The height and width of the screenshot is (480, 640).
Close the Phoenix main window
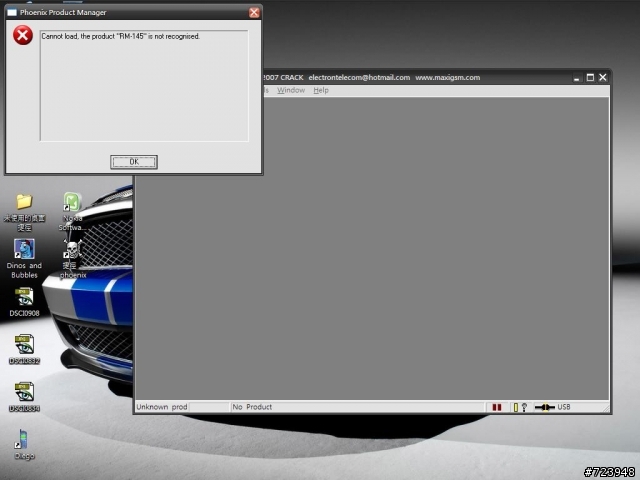point(603,77)
